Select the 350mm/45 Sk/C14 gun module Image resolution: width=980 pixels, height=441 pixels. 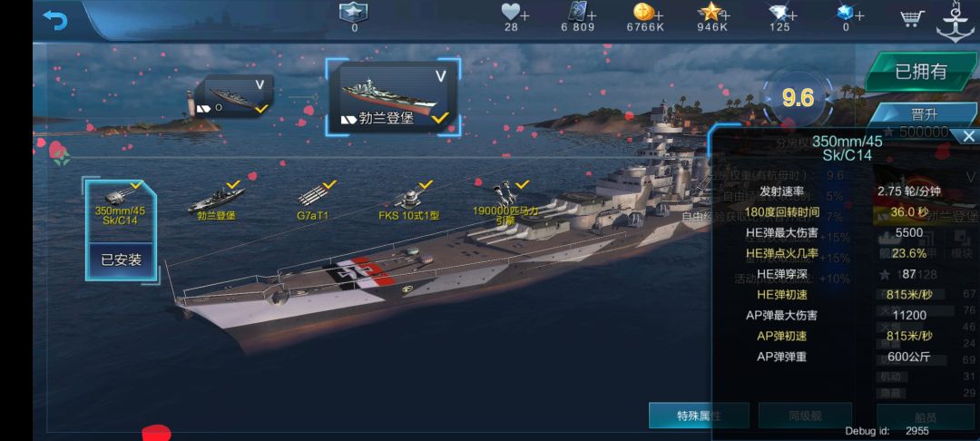(120, 204)
